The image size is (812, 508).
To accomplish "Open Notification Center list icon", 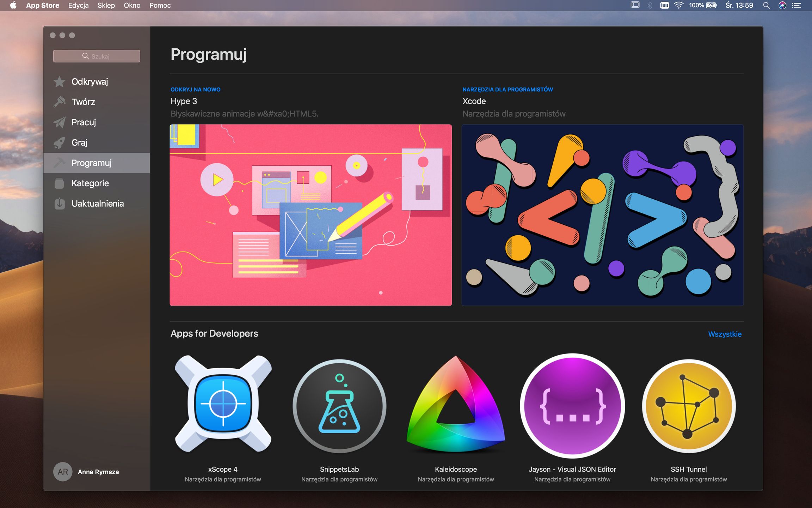I will pyautogui.click(x=796, y=5).
